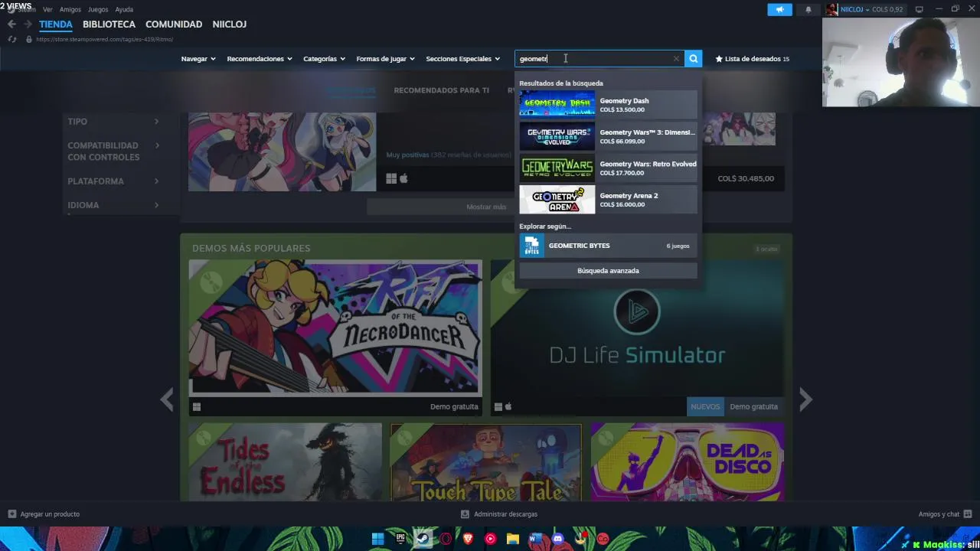Open the Amigos menu

pyautogui.click(x=70, y=9)
